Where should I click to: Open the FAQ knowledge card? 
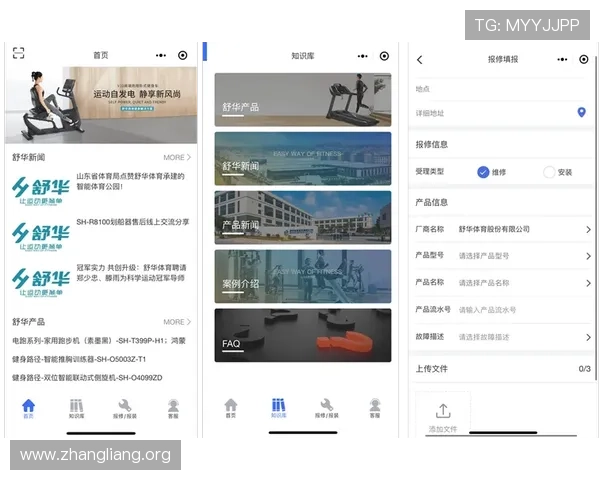tap(303, 335)
